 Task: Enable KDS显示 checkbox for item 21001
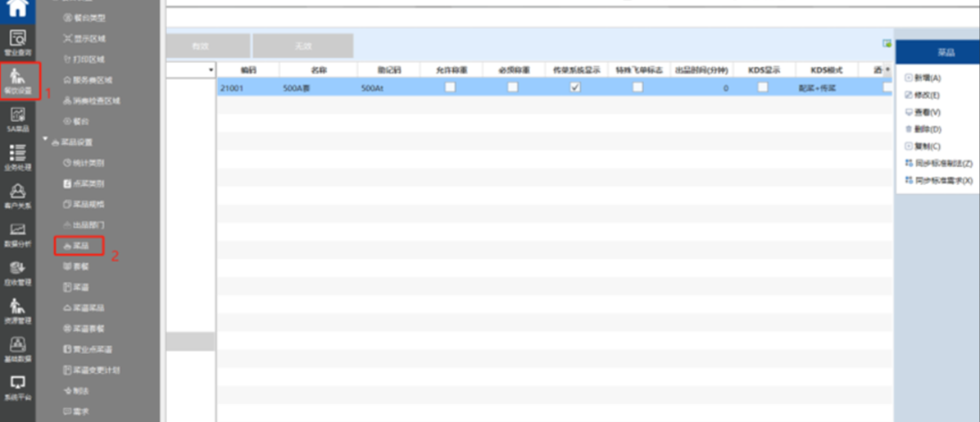763,87
